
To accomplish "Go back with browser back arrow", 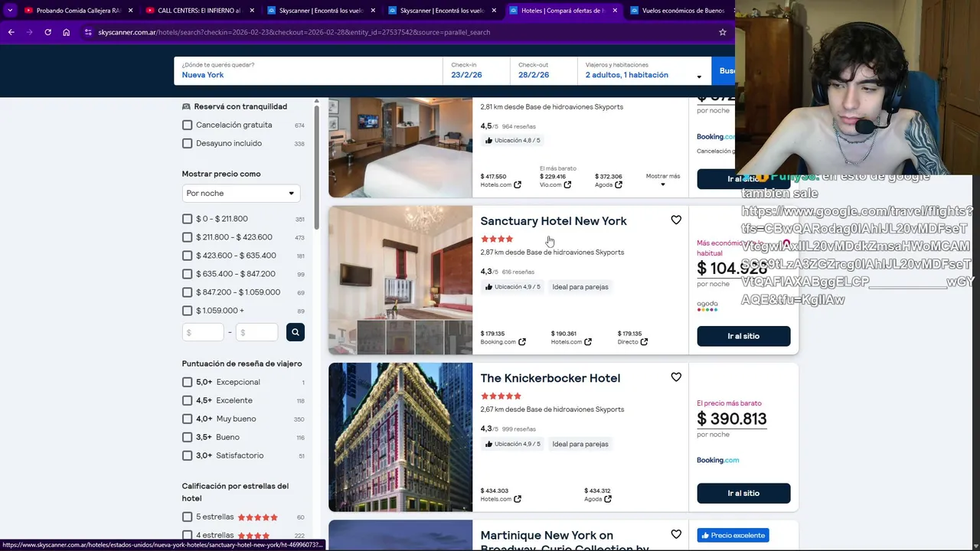I will coord(11,32).
